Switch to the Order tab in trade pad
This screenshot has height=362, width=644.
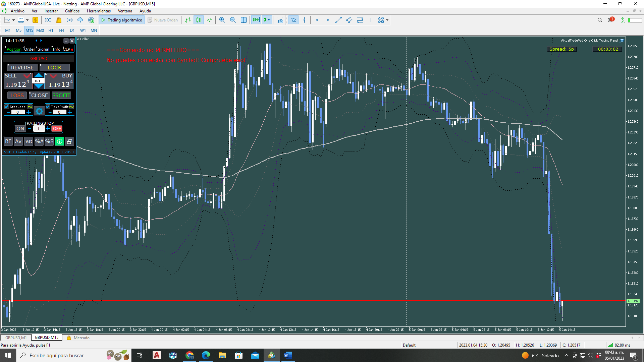(x=30, y=49)
